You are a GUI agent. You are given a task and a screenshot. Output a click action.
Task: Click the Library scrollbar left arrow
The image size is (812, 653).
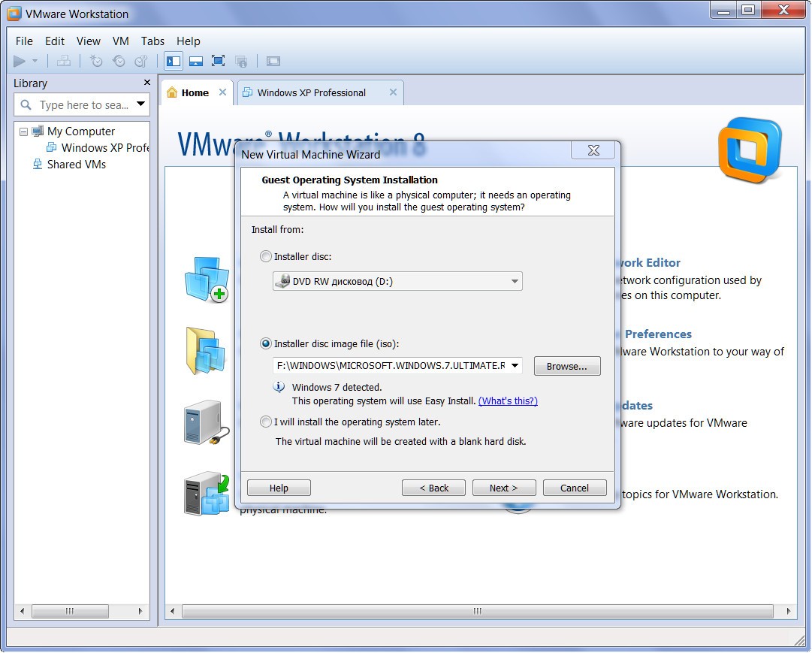click(x=22, y=611)
